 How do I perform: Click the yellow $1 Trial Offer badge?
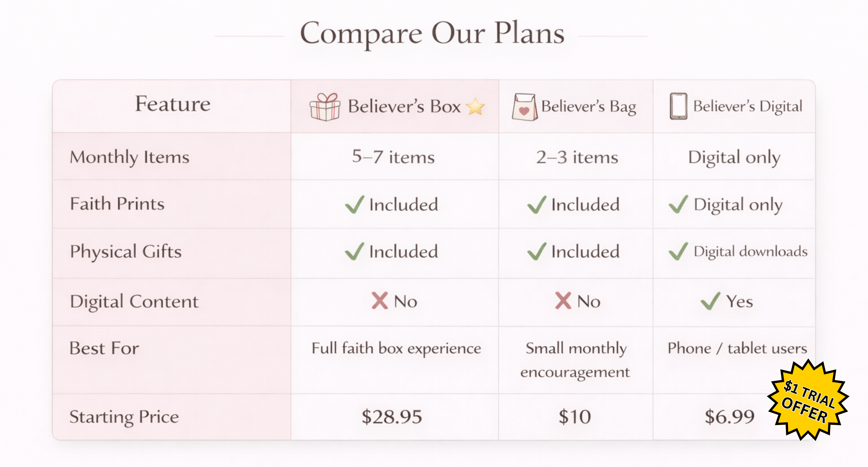808,400
